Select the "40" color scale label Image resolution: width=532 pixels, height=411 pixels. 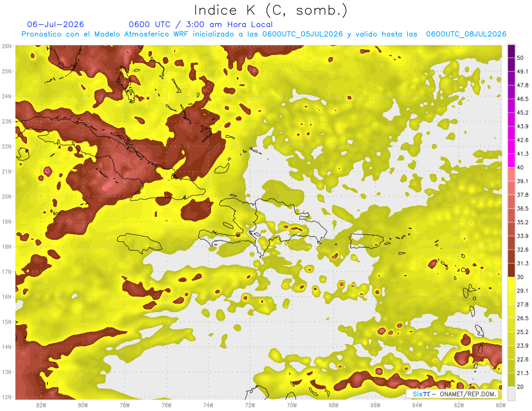click(520, 168)
